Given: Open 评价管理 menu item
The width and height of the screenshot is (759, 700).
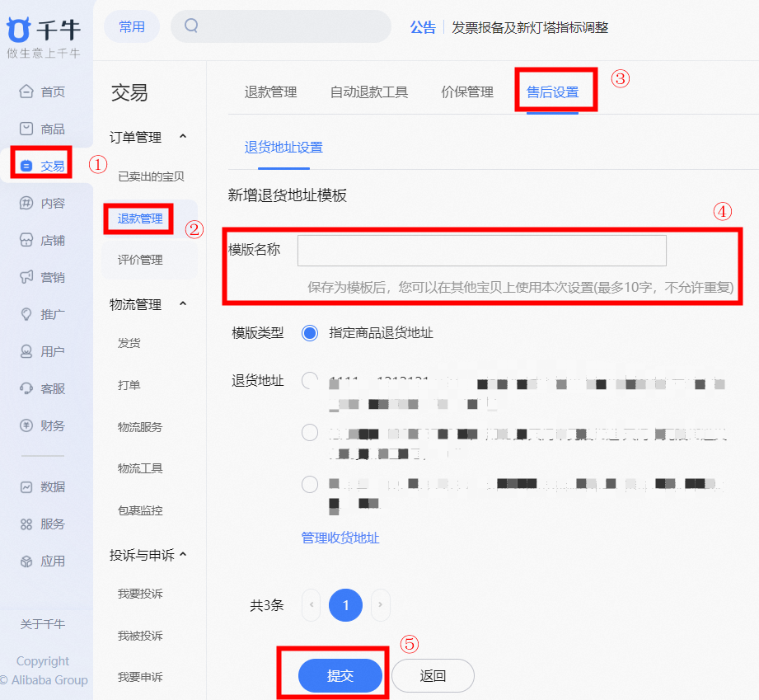Looking at the screenshot, I should pyautogui.click(x=140, y=260).
